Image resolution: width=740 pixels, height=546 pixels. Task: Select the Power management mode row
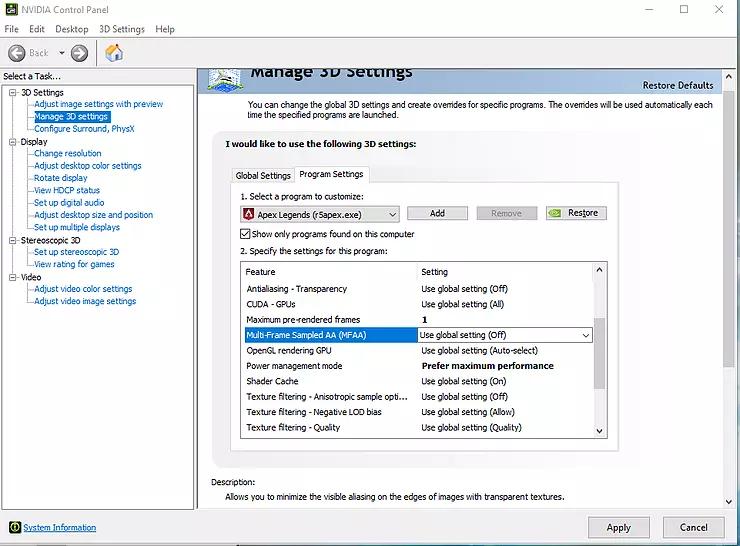tap(419, 366)
